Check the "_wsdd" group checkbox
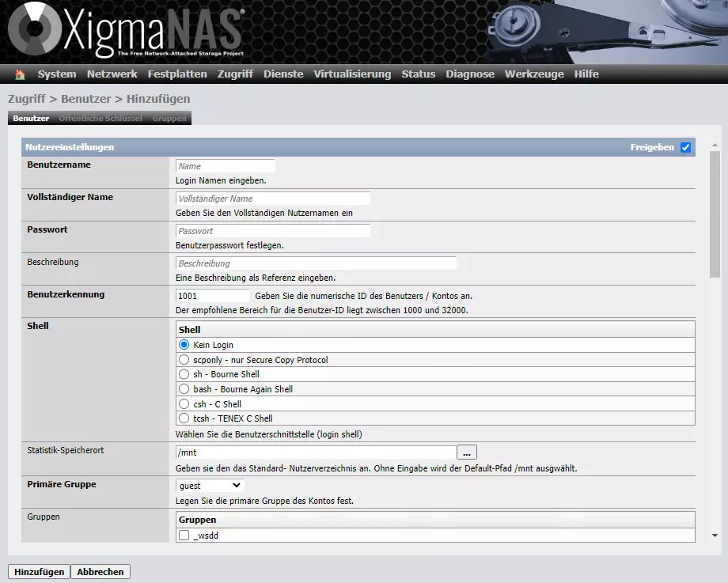 184,535
